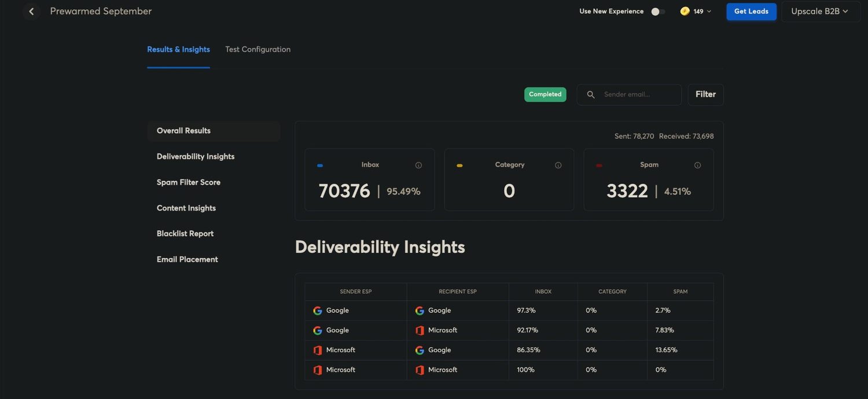
Task: Click the 7.83% spam value
Action: 664,330
